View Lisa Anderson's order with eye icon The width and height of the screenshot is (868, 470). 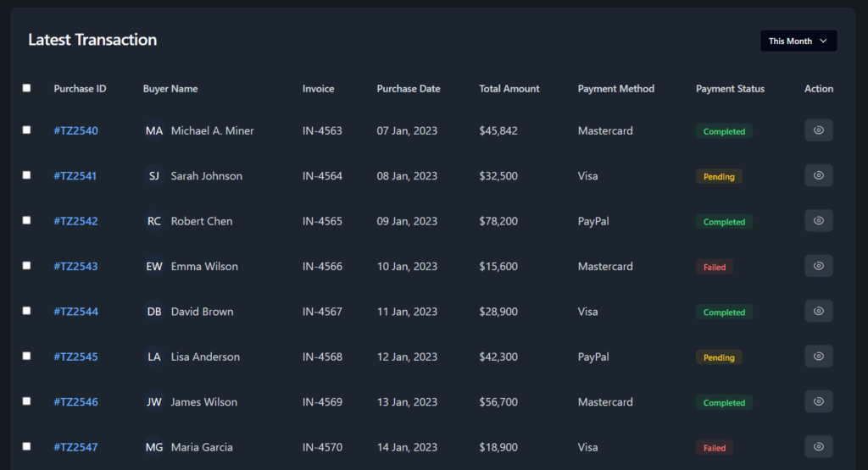pos(818,357)
